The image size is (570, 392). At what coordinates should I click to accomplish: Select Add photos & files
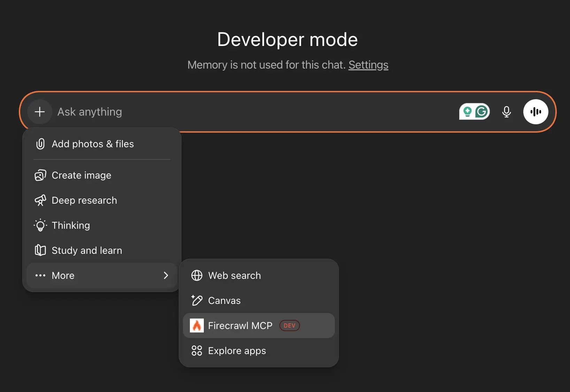coord(102,144)
